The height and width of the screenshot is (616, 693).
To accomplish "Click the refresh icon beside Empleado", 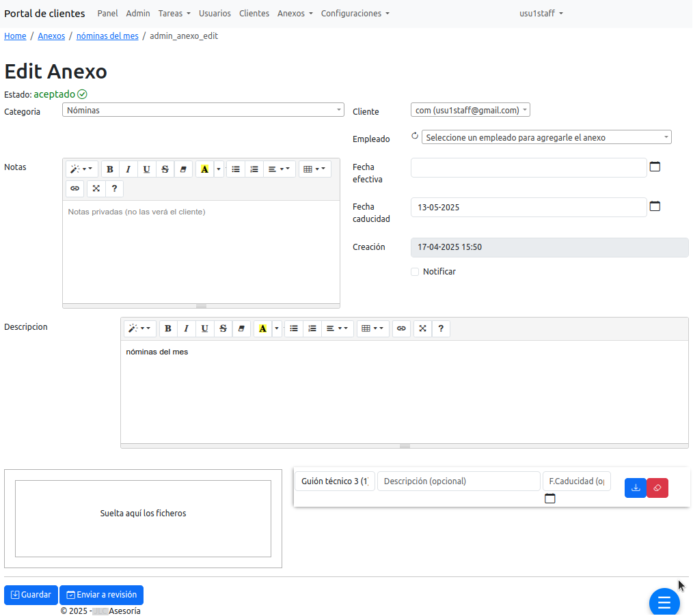I will [x=415, y=136].
